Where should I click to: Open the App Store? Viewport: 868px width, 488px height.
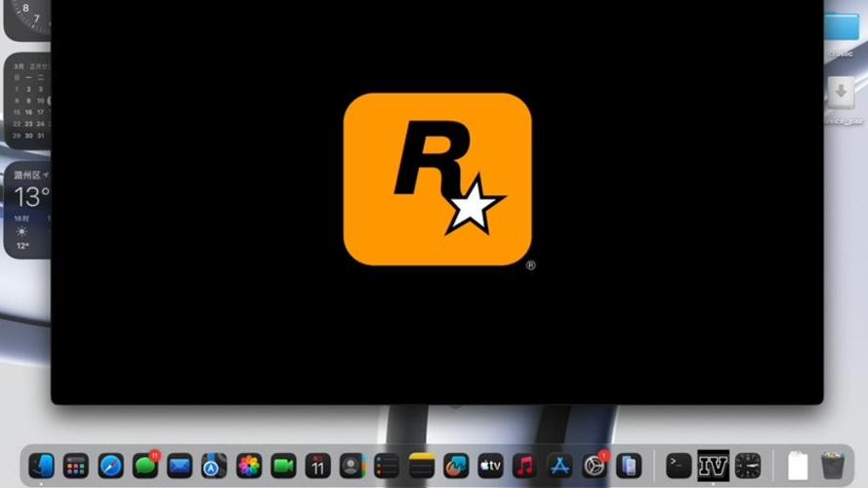pyautogui.click(x=559, y=466)
